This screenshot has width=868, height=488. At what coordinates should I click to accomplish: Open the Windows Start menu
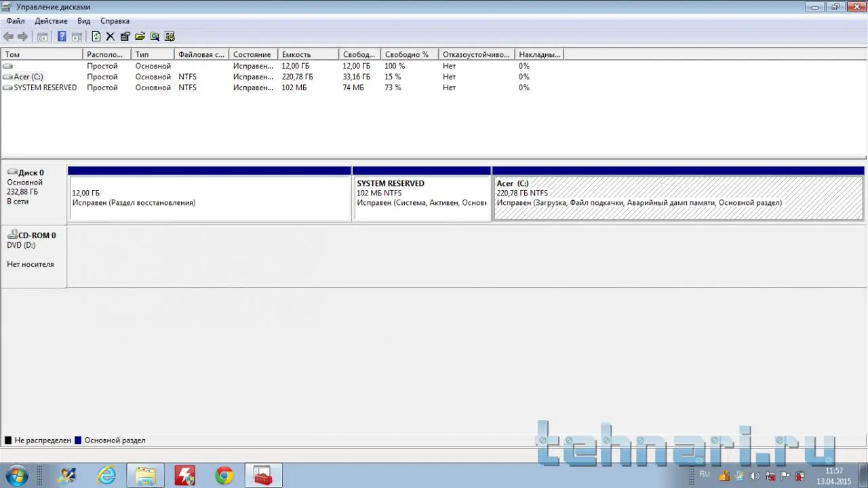point(16,475)
